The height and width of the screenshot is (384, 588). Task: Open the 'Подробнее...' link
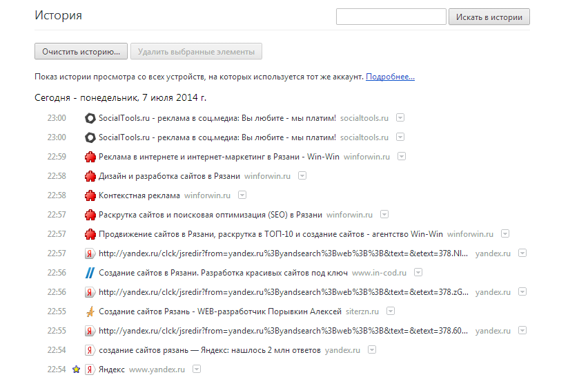click(390, 77)
